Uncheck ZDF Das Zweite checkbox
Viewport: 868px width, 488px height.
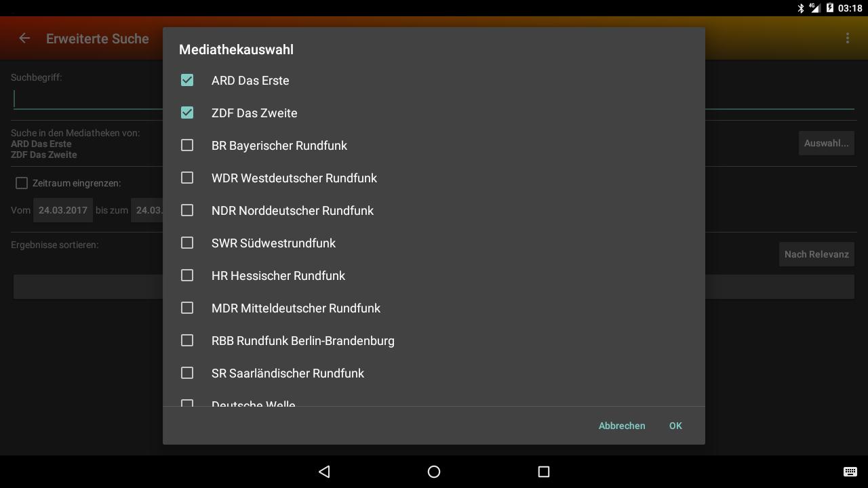[187, 113]
